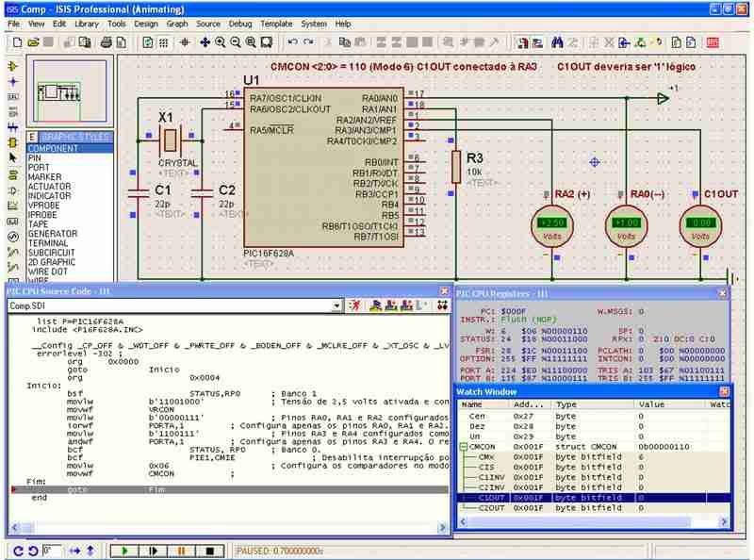Click the Step Over source line icon

pos(375,305)
